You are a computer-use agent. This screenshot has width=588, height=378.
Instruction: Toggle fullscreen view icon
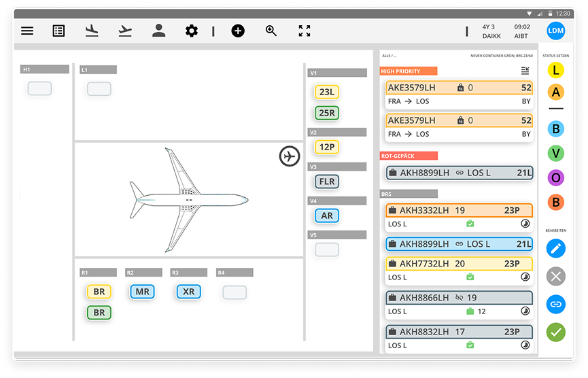(305, 31)
